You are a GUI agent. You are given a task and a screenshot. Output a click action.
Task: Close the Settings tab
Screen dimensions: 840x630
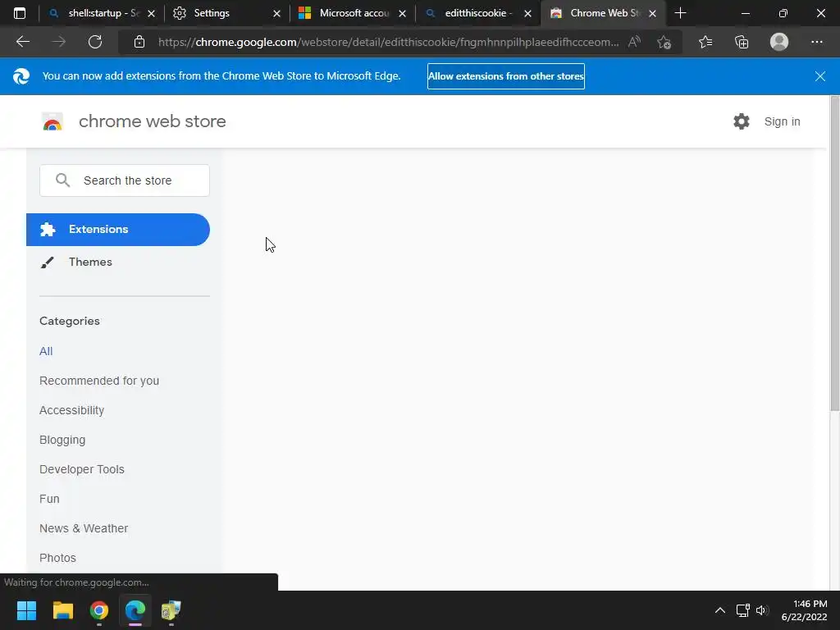click(276, 13)
